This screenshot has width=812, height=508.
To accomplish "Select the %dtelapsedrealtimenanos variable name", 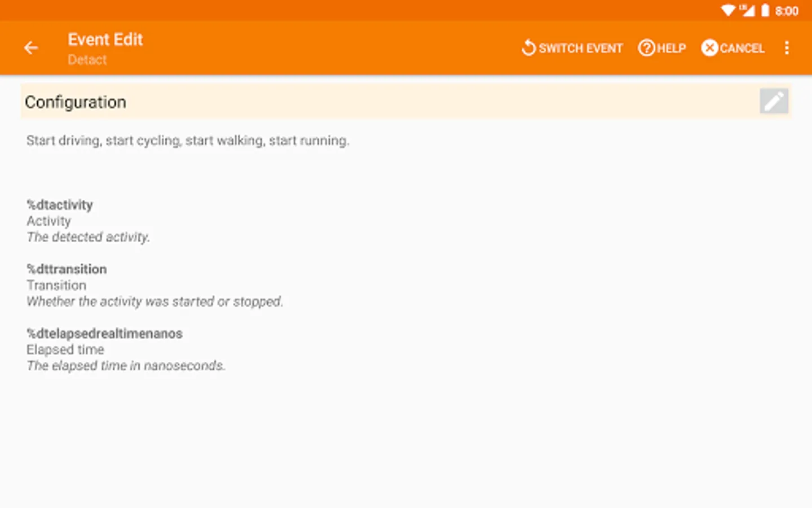I will pyautogui.click(x=104, y=334).
